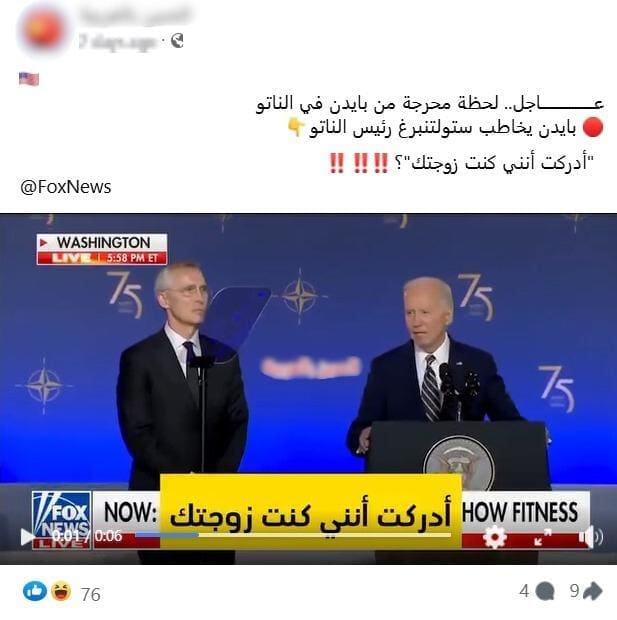Open the 4 comments bubble icon
Image resolution: width=617 pixels, height=620 pixels.
coord(545,592)
